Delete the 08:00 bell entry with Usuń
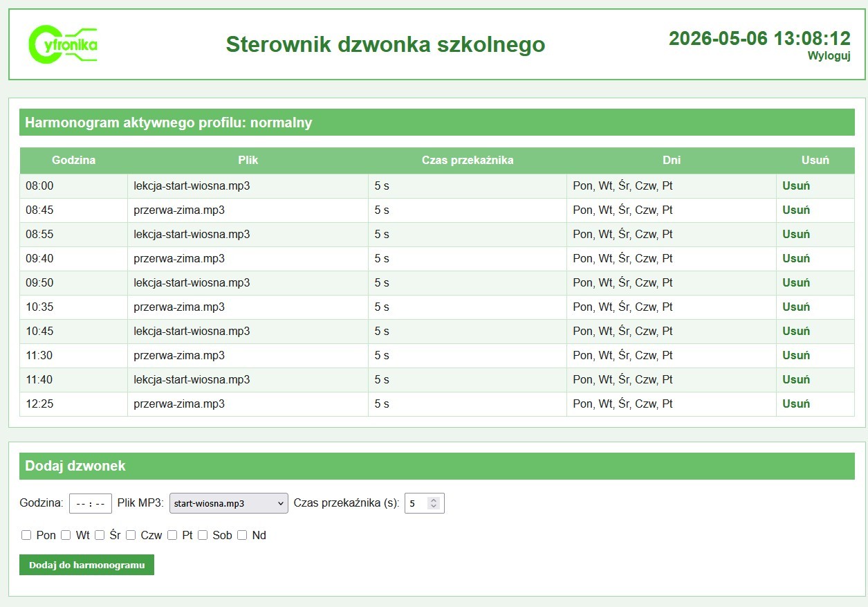Image resolution: width=868 pixels, height=607 pixels. (796, 185)
